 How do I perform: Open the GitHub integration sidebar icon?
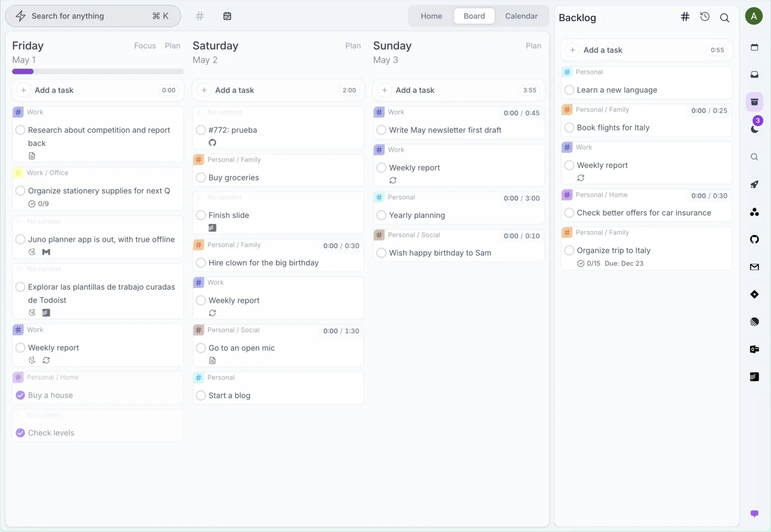755,239
